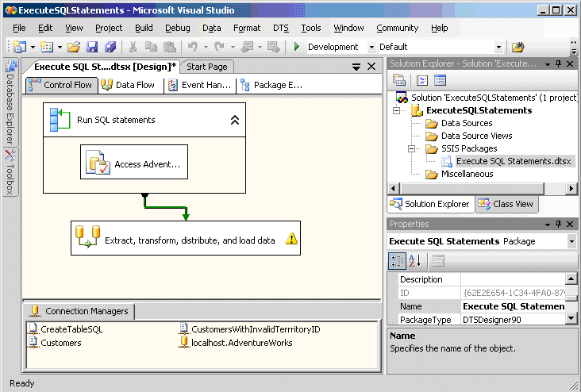Click the Property Pages icon in Properties

click(x=437, y=261)
